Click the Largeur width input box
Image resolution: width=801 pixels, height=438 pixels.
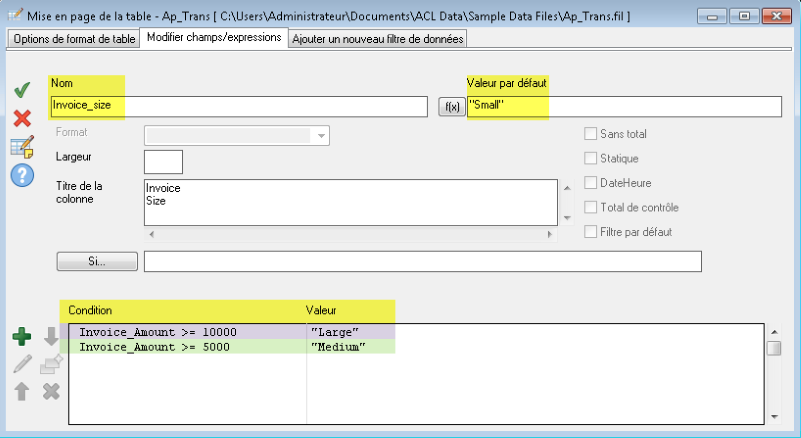[x=163, y=161]
